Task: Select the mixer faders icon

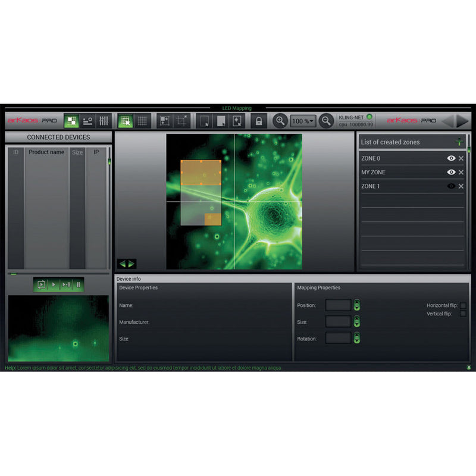Action: (104, 121)
